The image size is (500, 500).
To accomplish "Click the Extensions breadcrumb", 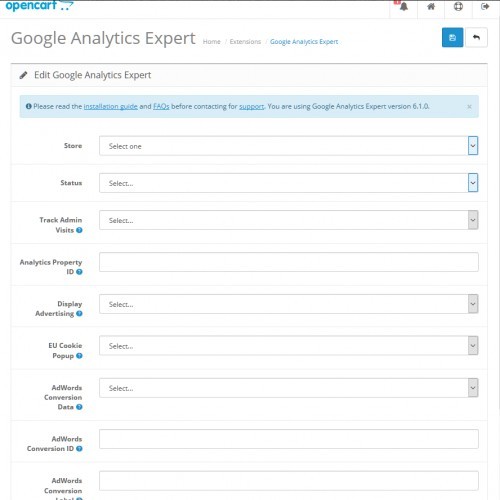I will tap(245, 42).
